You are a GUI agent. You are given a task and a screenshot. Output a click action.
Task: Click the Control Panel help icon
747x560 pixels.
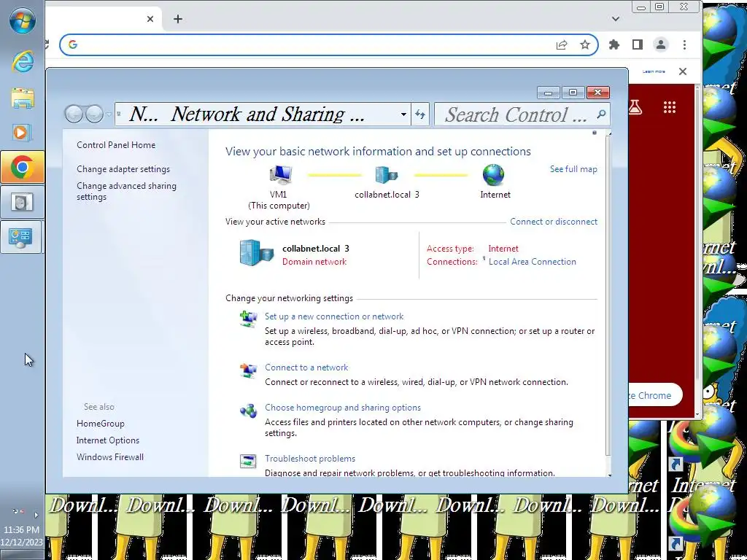595,133
